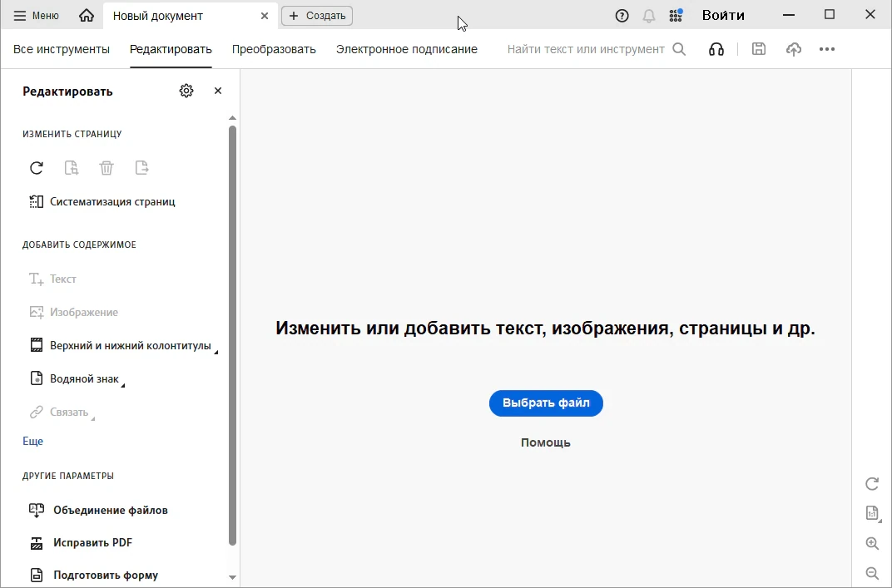The height and width of the screenshot is (588, 892).
Task: Close the Редактировать side panel
Action: 218,91
